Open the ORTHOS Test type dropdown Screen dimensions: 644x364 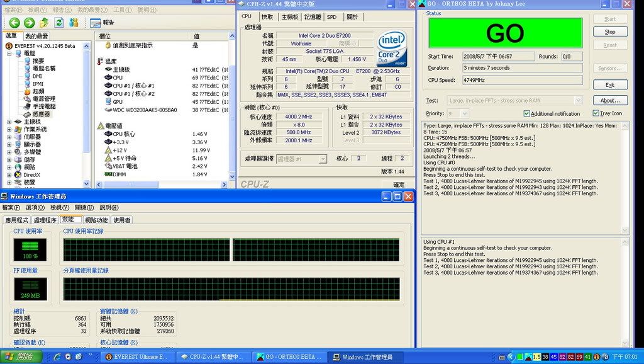point(578,100)
